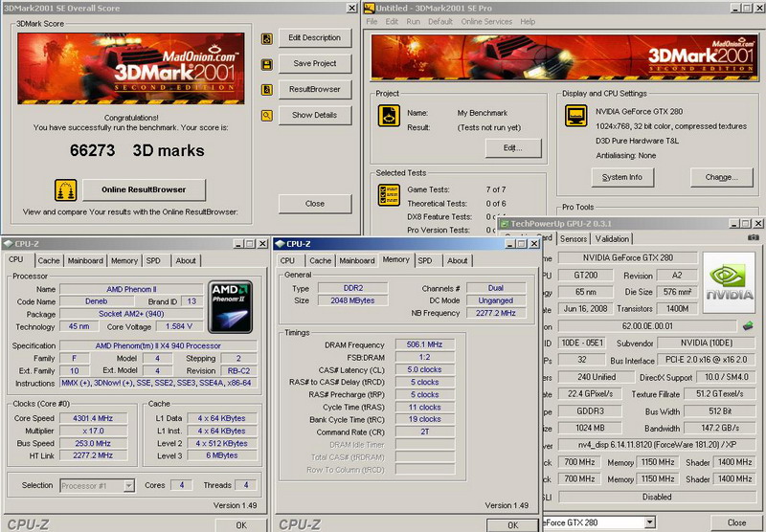The image size is (766, 532).
Task: Click the 3DMark2001 SE Pro title bar icon
Action: [370, 8]
